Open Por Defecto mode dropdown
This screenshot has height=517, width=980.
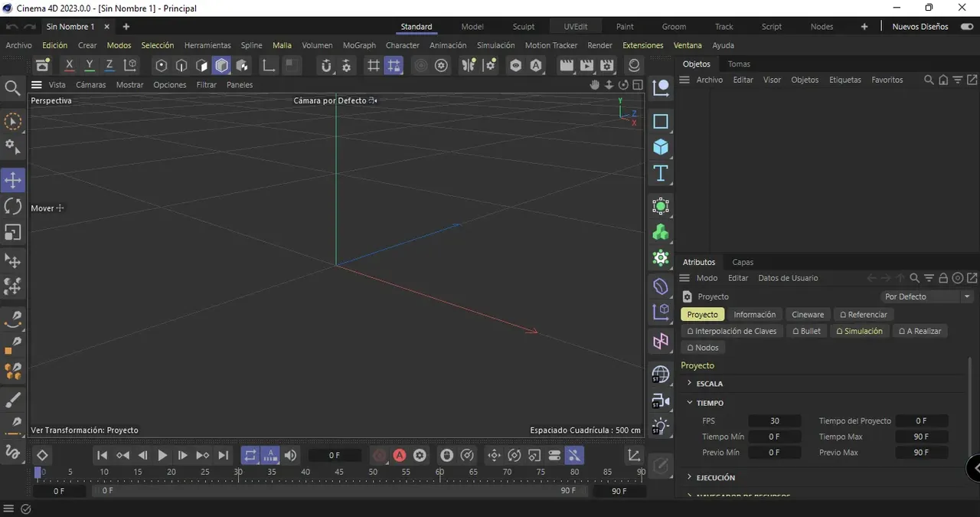pos(927,296)
